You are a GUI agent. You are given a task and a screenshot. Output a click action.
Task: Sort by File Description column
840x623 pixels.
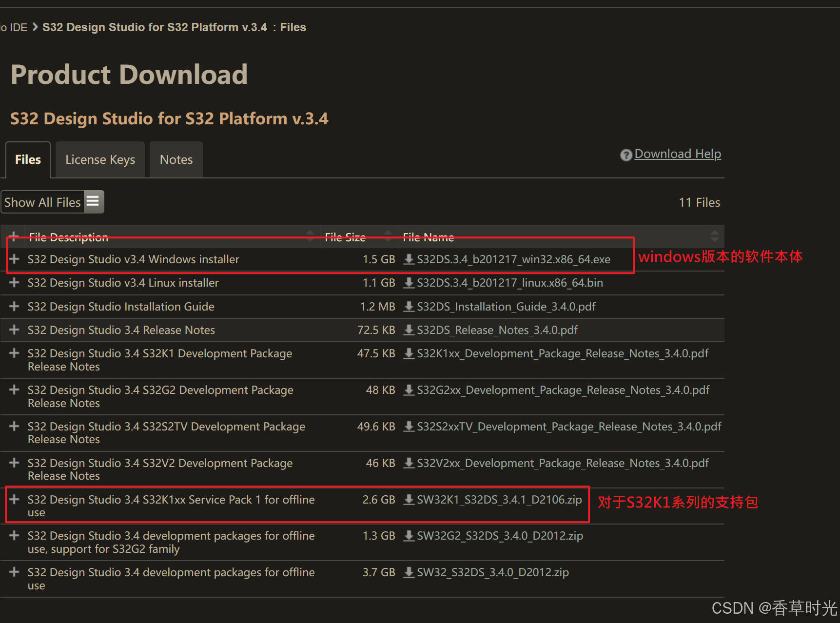coord(172,237)
